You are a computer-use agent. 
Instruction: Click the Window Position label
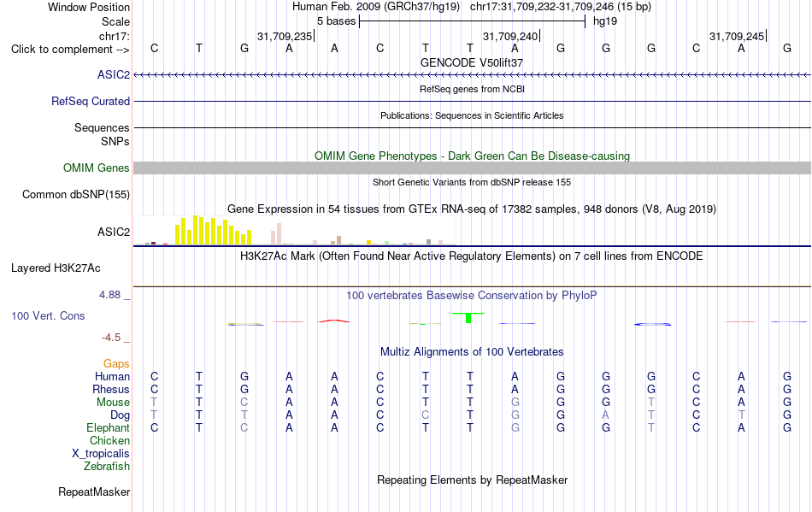89,7
